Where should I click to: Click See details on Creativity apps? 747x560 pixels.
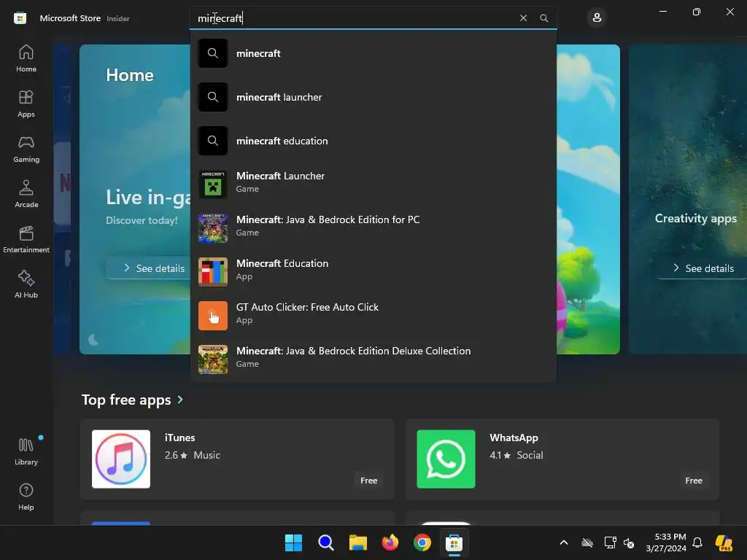pyautogui.click(x=704, y=268)
